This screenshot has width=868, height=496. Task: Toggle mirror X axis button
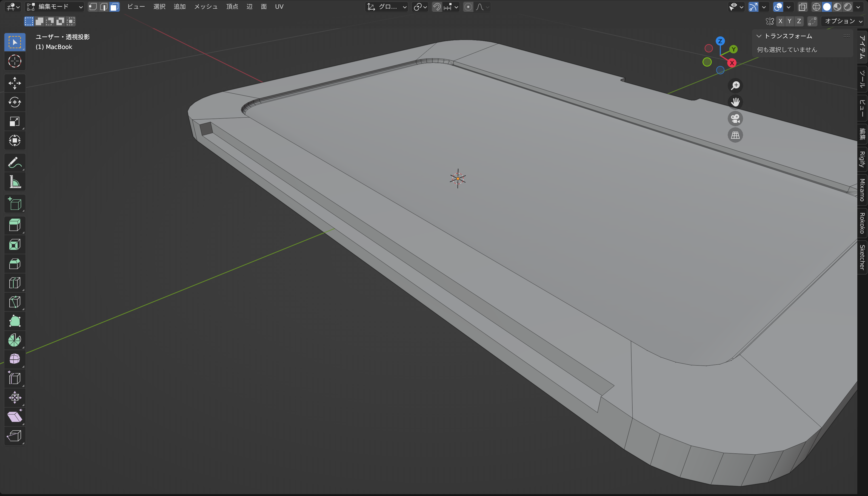780,21
